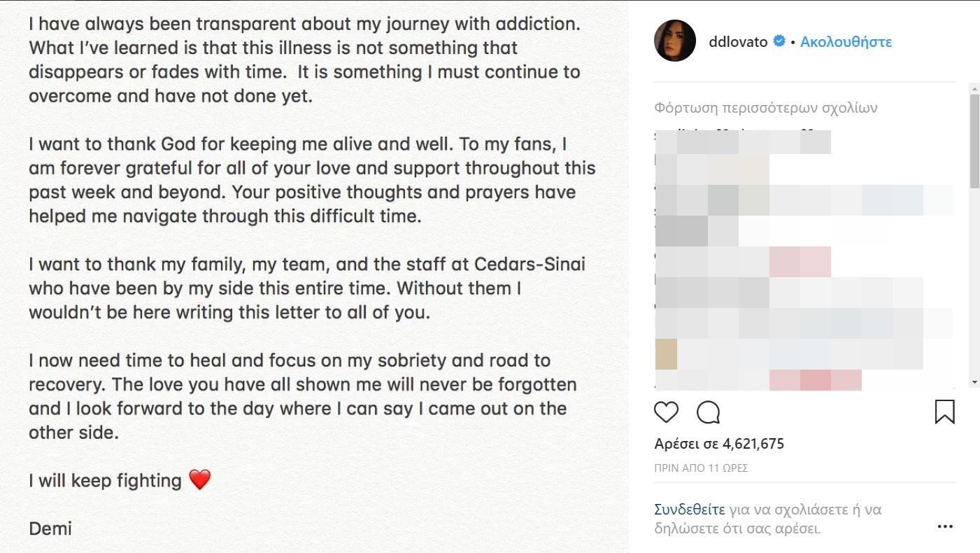Image resolution: width=980 pixels, height=553 pixels.
Task: Open the comment bubble icon
Action: click(x=709, y=412)
